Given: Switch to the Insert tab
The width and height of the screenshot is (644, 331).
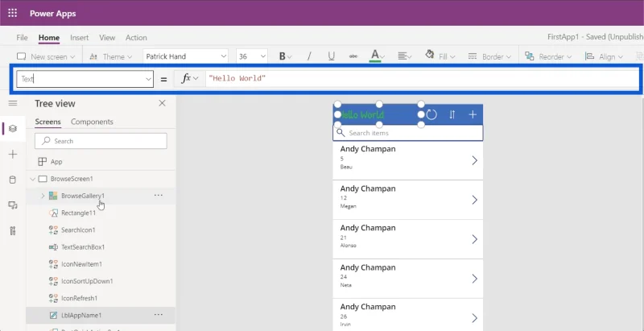Looking at the screenshot, I should pyautogui.click(x=79, y=37).
